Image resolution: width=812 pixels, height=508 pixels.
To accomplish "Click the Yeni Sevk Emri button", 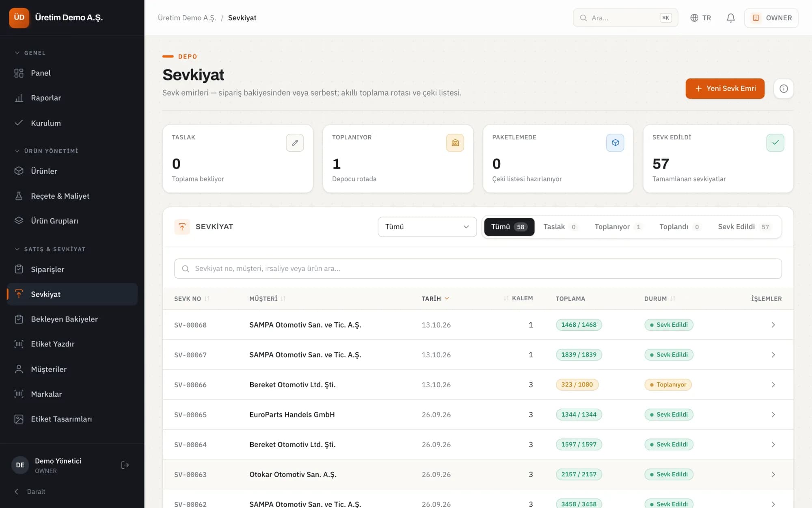I will tap(725, 89).
